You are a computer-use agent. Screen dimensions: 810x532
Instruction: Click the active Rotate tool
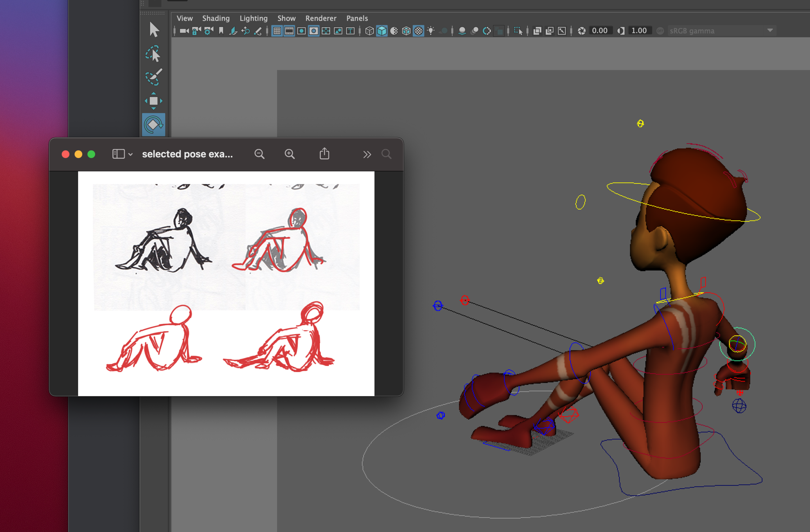pyautogui.click(x=154, y=125)
